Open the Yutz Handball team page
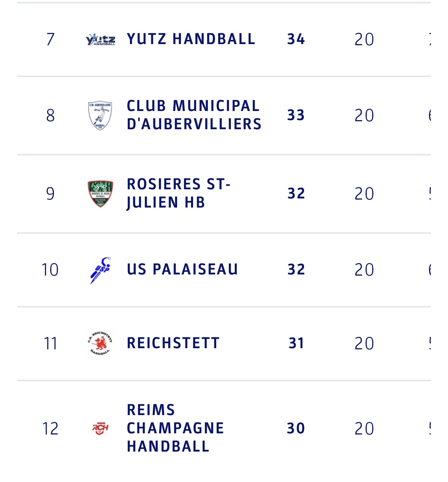 191,39
